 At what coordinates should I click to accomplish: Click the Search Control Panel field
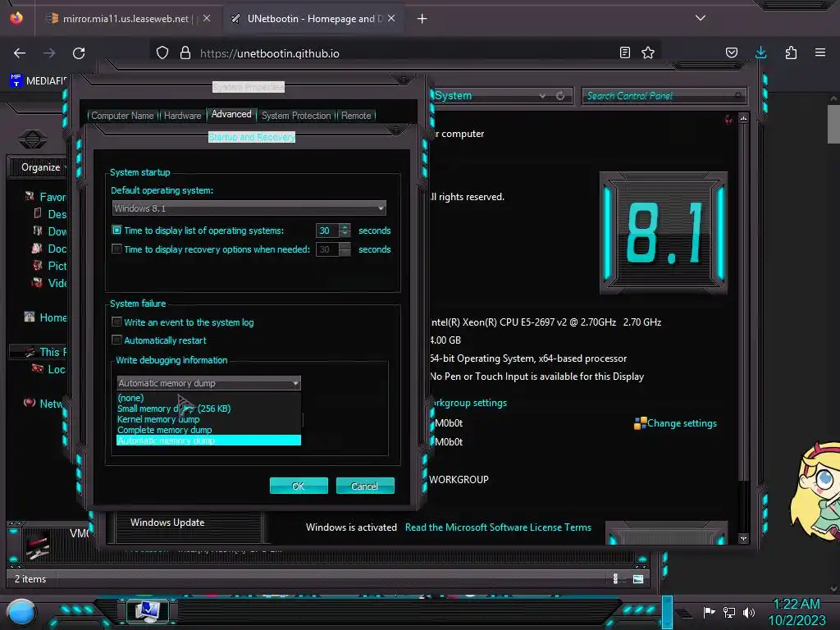click(x=663, y=96)
